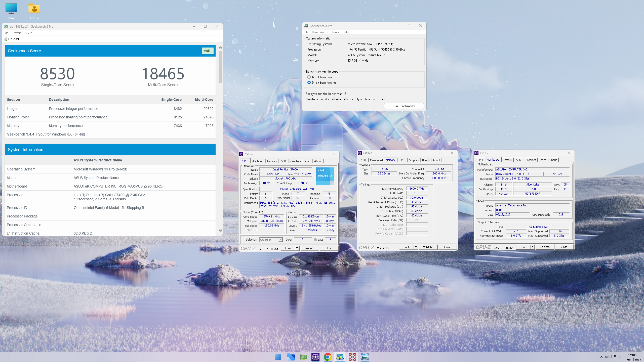The width and height of the screenshot is (644, 362).
Task: Open the CPU-Z taskbar icon
Action: point(315,357)
